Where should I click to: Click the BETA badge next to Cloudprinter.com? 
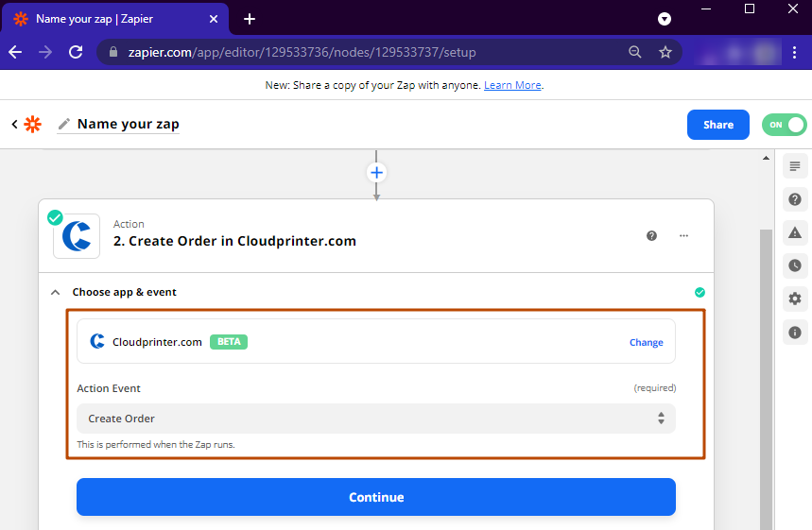click(229, 342)
